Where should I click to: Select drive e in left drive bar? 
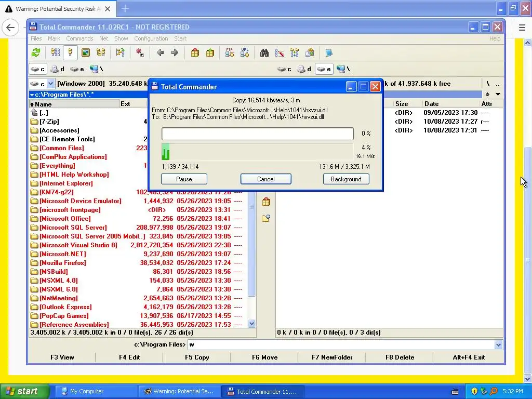pos(77,69)
